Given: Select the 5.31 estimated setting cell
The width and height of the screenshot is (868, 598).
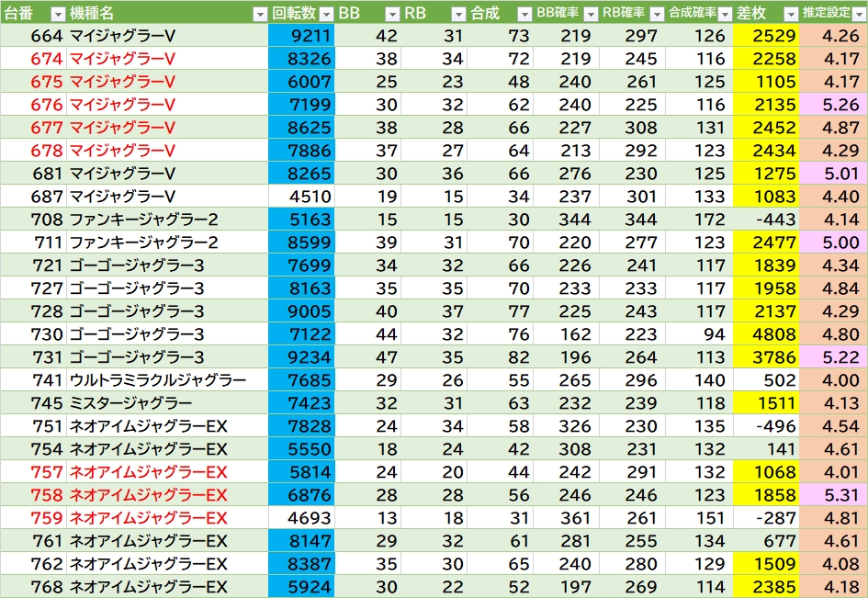Looking at the screenshot, I should pos(834,495).
